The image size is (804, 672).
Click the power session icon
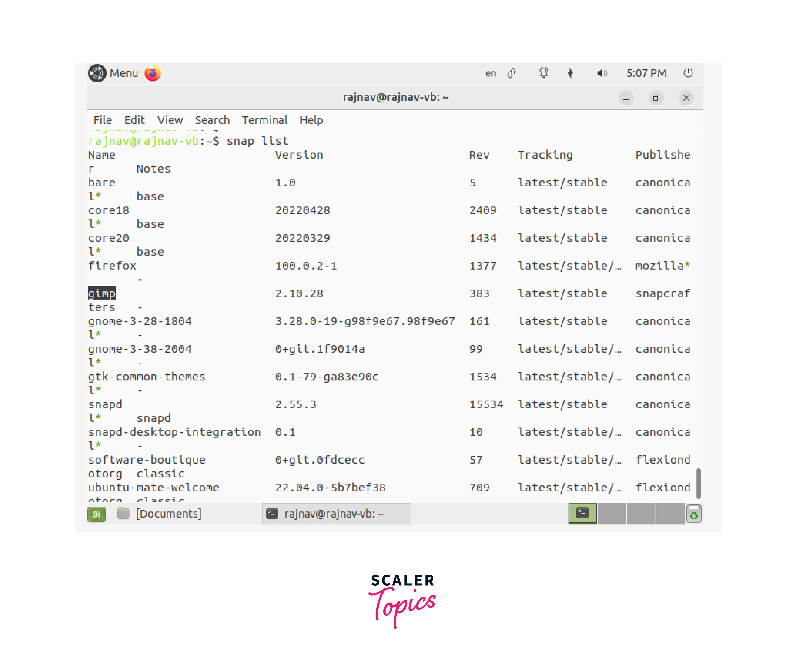click(688, 73)
